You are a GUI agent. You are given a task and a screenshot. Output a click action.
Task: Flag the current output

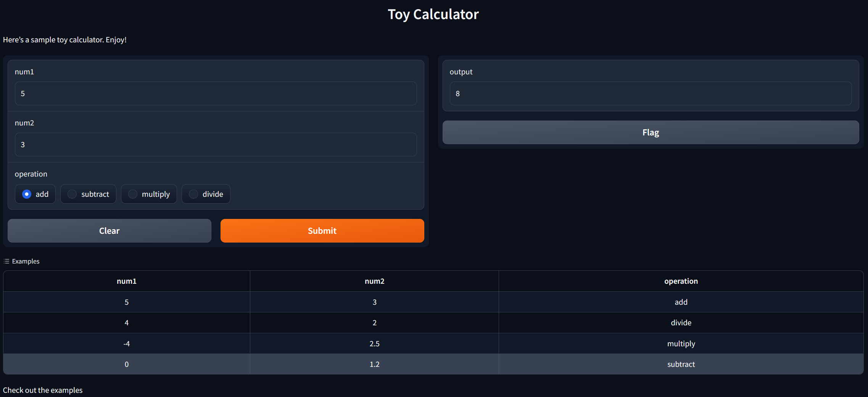651,132
